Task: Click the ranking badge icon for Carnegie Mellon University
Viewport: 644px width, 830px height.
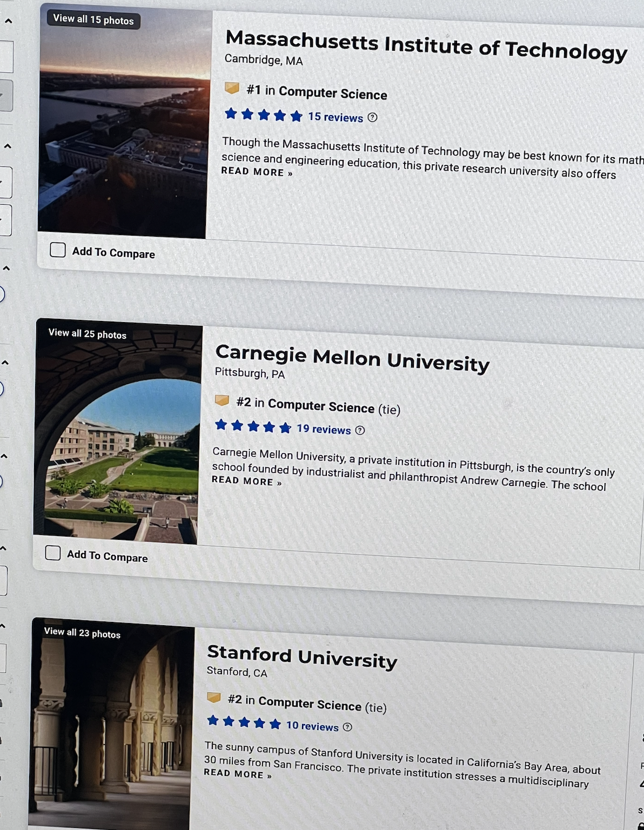Action: (x=222, y=400)
